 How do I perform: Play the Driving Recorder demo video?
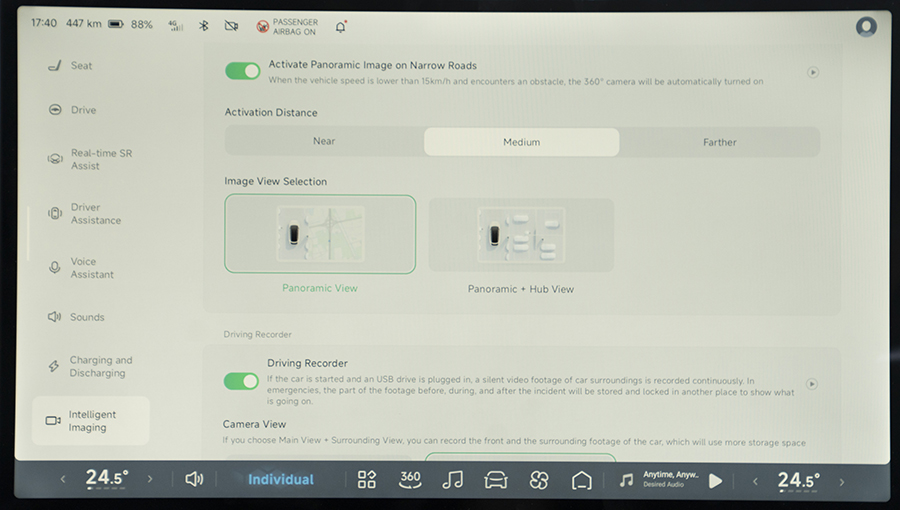tap(812, 384)
